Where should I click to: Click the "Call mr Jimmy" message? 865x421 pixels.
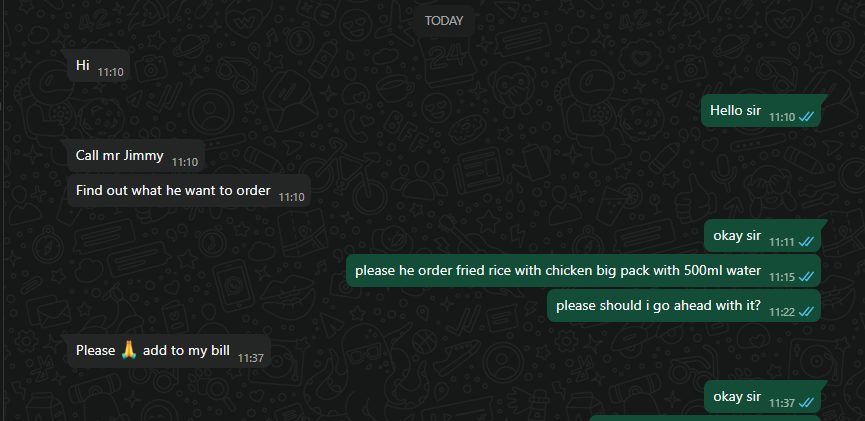(136, 156)
